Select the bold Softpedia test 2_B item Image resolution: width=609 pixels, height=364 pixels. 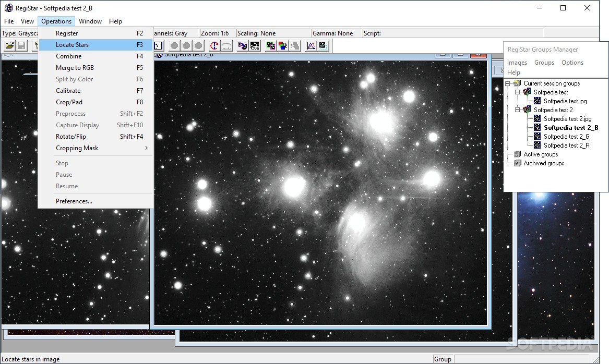point(571,128)
